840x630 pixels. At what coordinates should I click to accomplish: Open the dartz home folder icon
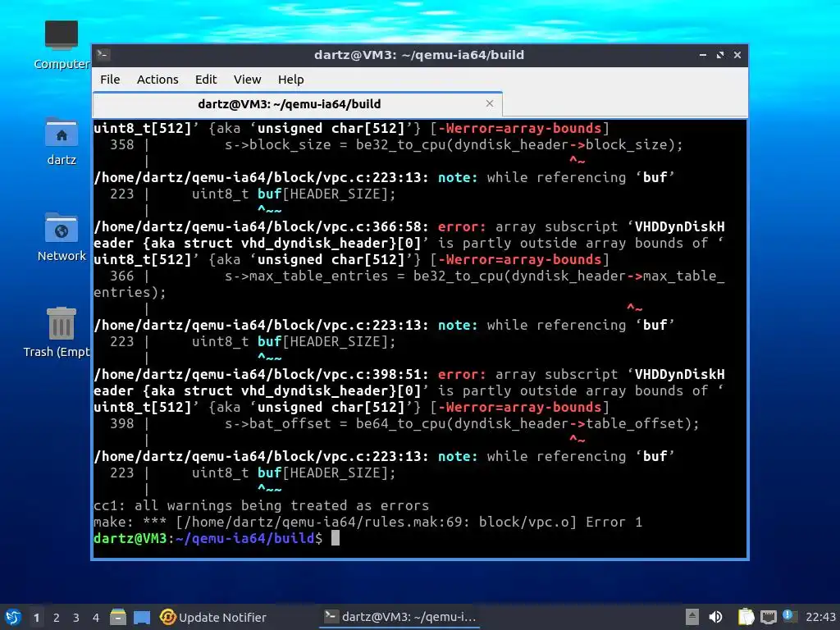click(x=62, y=141)
